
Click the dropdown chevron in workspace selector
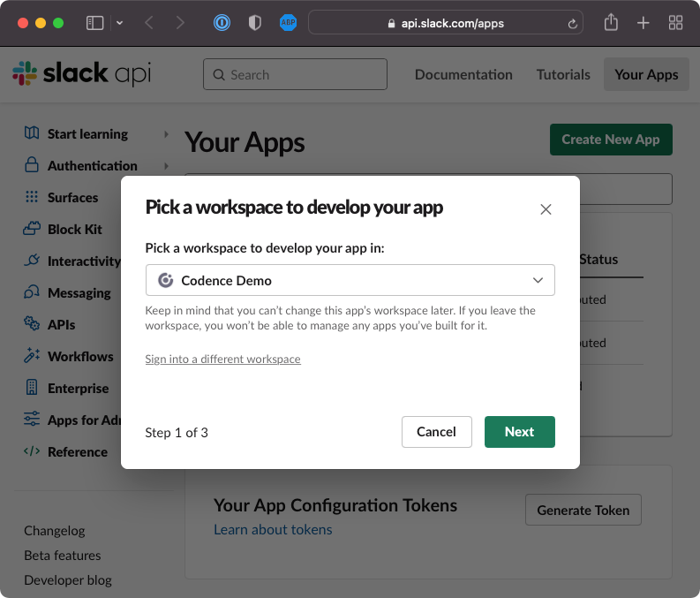[538, 280]
